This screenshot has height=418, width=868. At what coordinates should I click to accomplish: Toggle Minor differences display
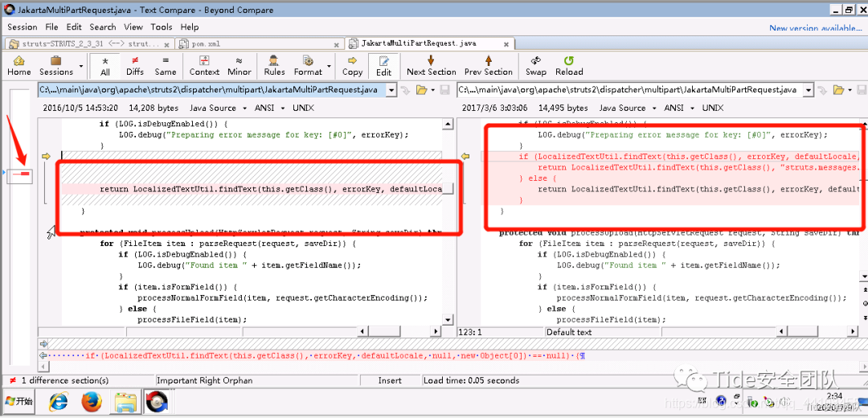click(x=239, y=65)
